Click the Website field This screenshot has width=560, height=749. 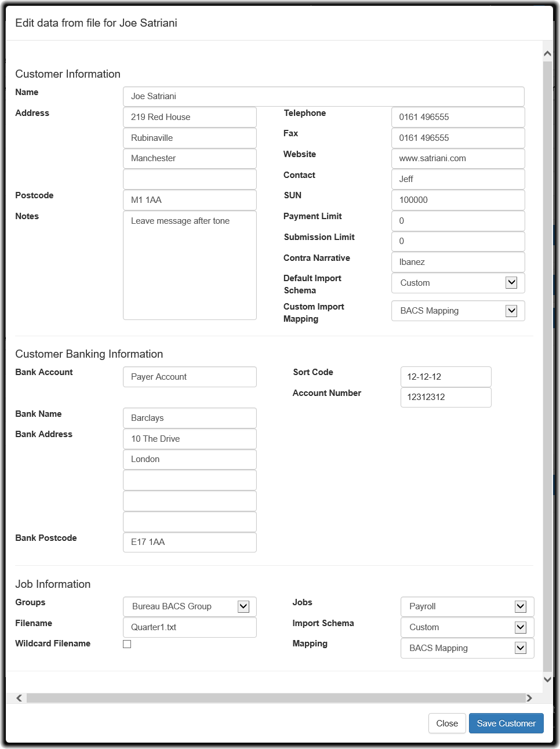(x=457, y=158)
